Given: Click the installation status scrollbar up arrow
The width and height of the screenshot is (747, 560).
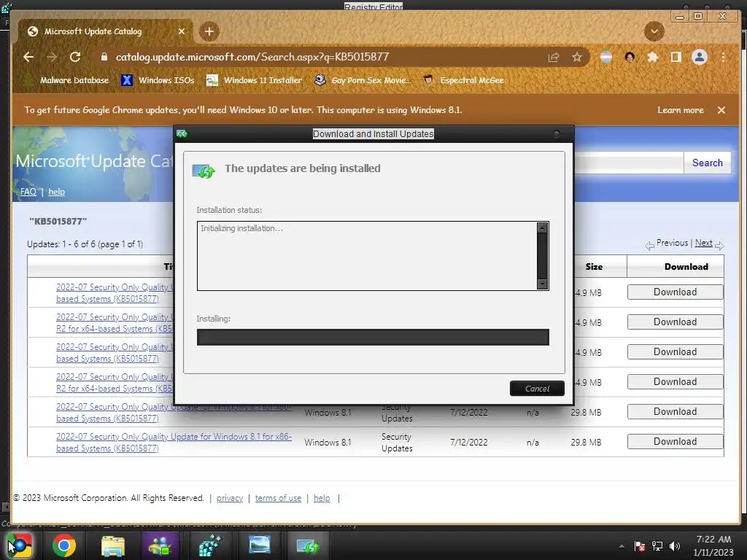Looking at the screenshot, I should [542, 227].
